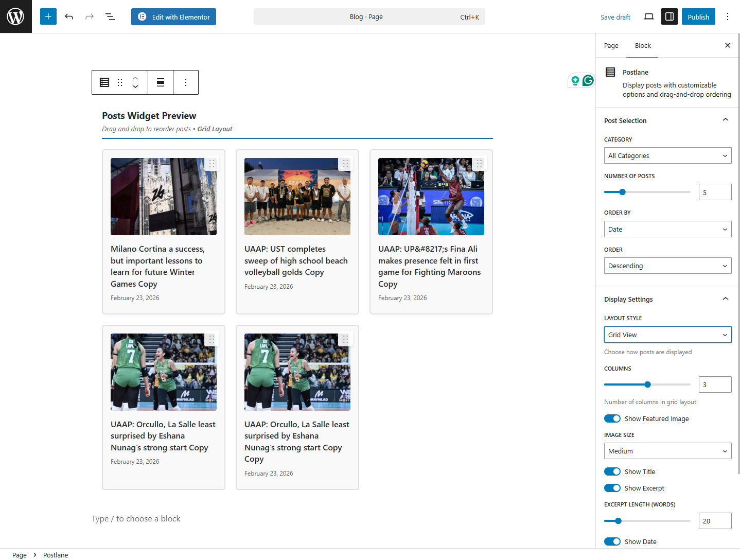Disable the Show Date toggle
Image resolution: width=740 pixels, height=560 pixels.
(612, 541)
